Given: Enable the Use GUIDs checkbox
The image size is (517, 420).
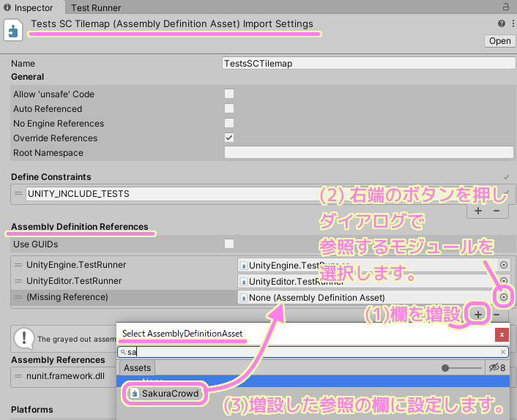Looking at the screenshot, I should tap(229, 244).
